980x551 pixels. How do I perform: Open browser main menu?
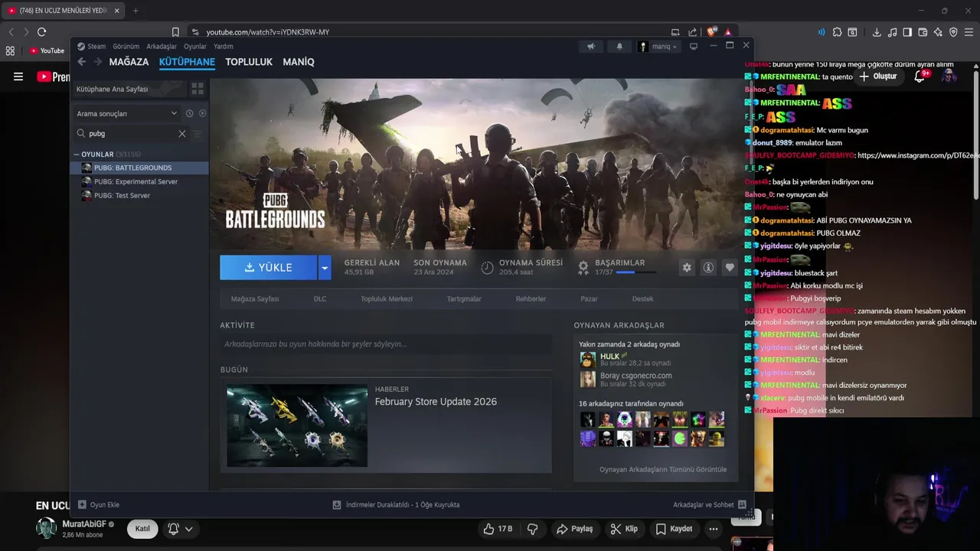(x=969, y=32)
